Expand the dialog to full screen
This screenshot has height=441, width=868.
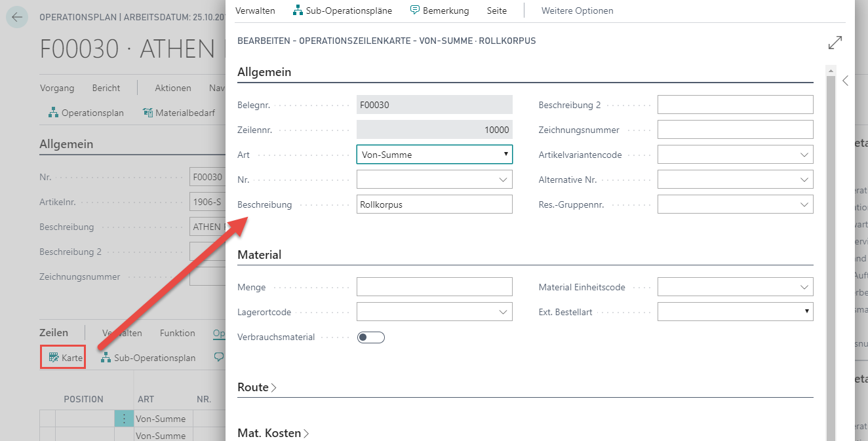click(x=835, y=43)
